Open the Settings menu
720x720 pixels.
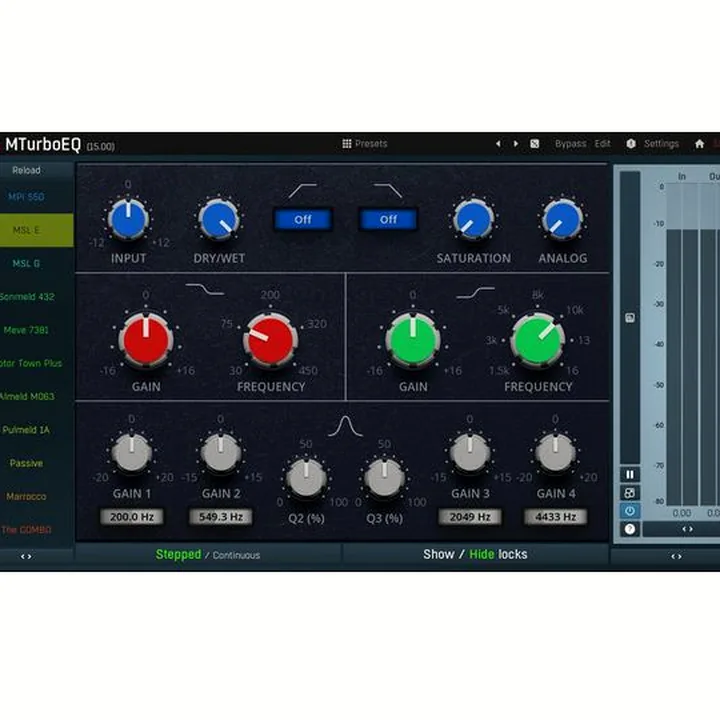coord(661,144)
